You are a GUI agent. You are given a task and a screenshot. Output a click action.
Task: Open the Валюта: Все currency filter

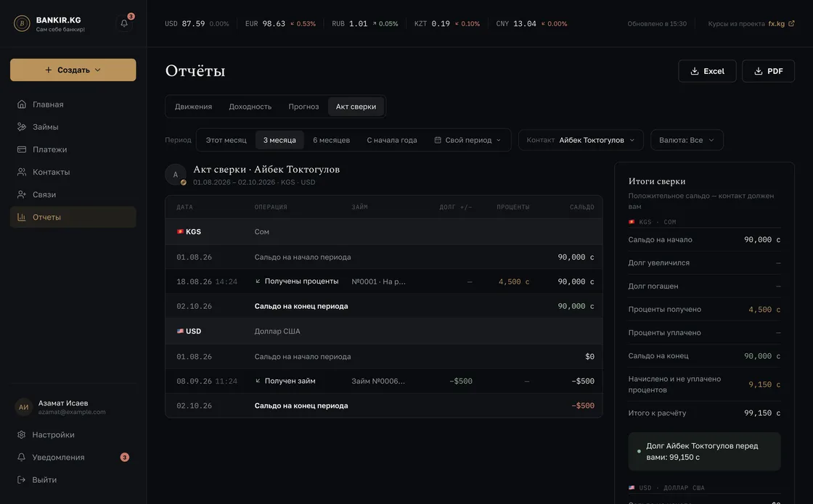click(687, 140)
